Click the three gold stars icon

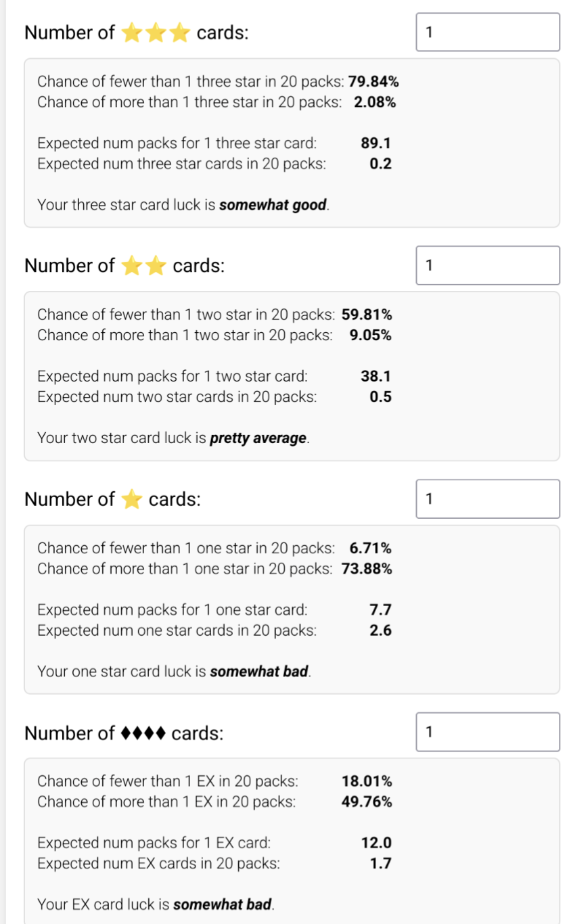(156, 32)
